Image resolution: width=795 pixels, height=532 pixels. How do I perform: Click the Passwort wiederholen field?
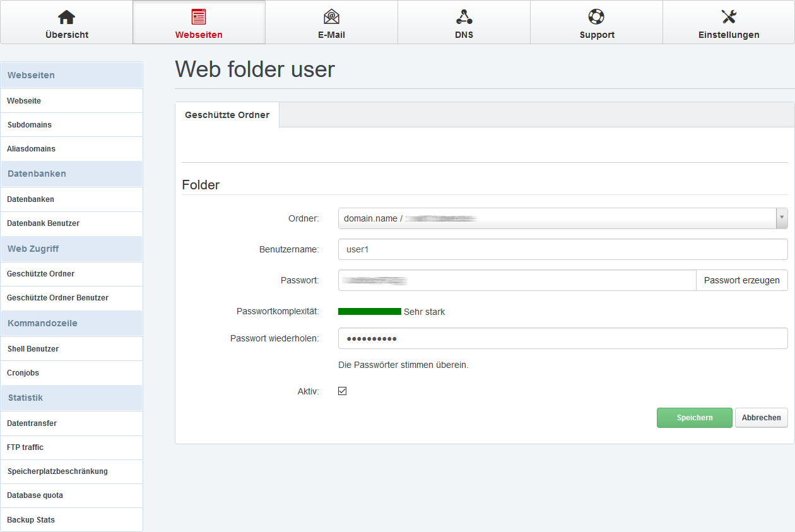click(x=562, y=338)
